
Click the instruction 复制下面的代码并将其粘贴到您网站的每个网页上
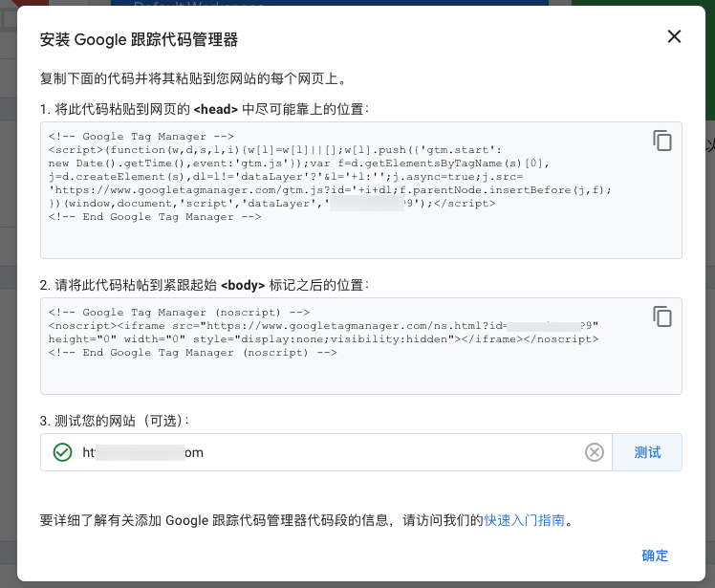[x=194, y=78]
